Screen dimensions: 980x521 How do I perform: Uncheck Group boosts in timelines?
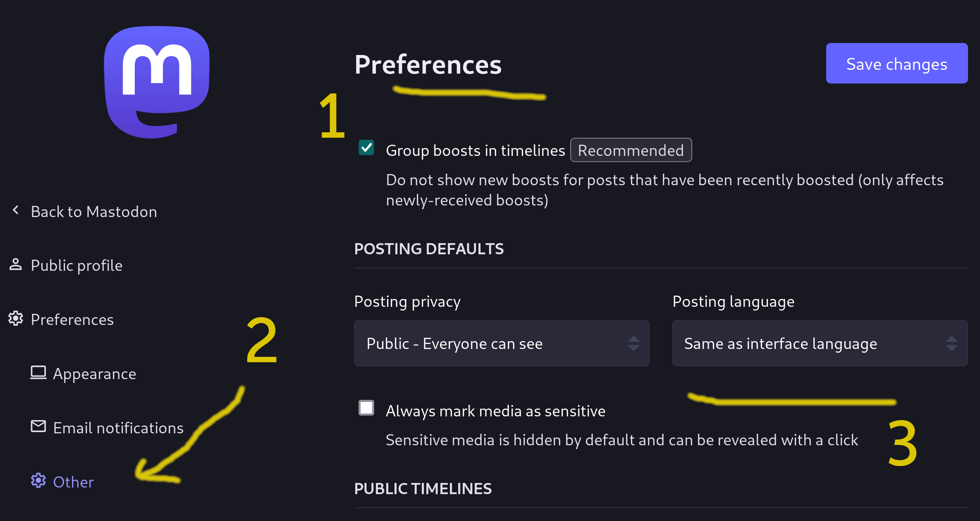click(x=366, y=148)
